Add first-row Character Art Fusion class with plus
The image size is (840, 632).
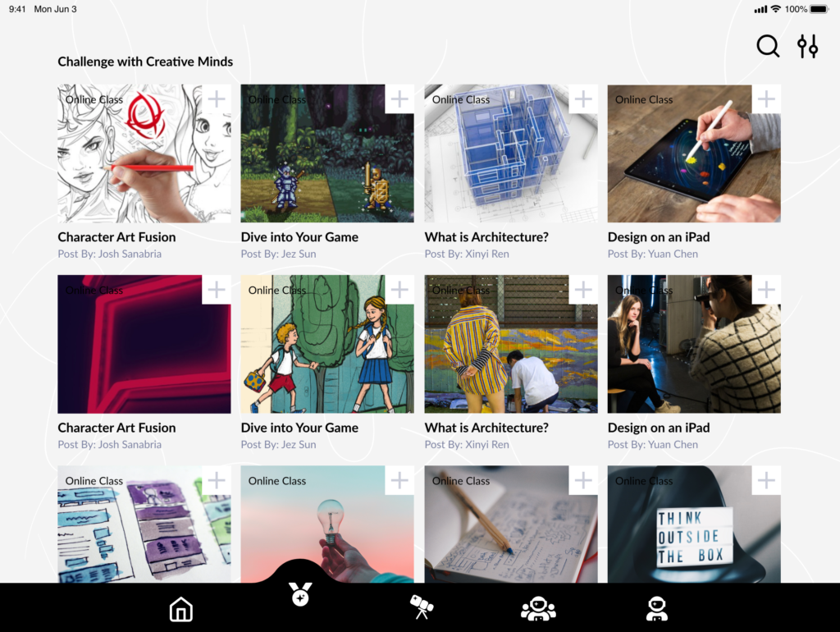tap(217, 99)
